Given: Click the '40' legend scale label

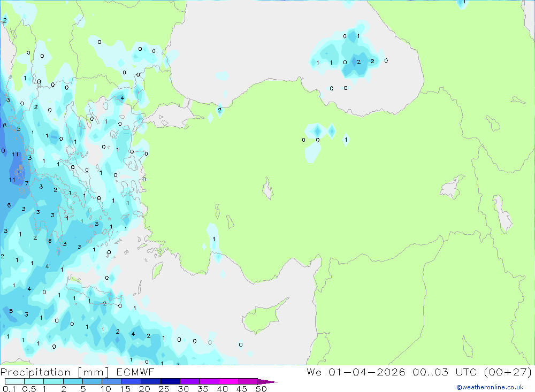Looking at the screenshot, I should 222,389.
